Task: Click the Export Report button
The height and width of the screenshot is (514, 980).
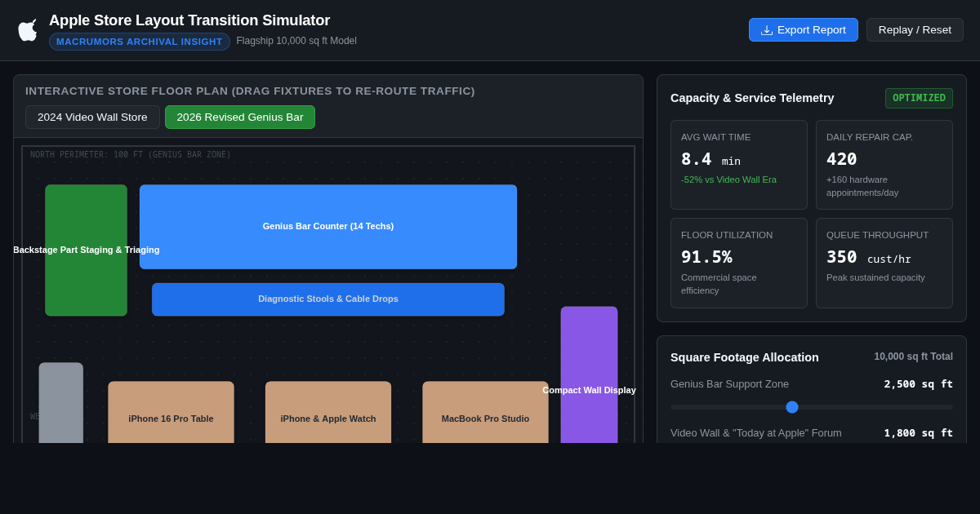Action: tap(804, 30)
